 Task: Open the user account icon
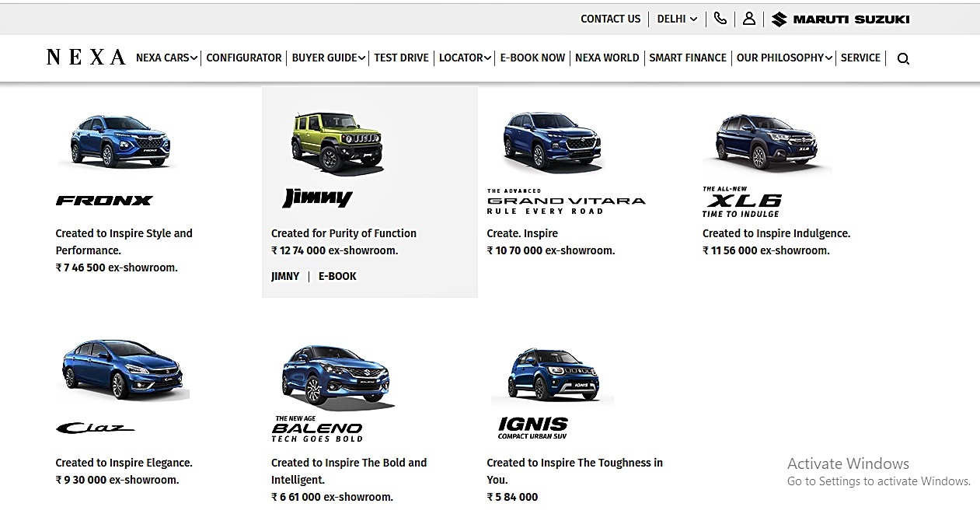[x=749, y=19]
